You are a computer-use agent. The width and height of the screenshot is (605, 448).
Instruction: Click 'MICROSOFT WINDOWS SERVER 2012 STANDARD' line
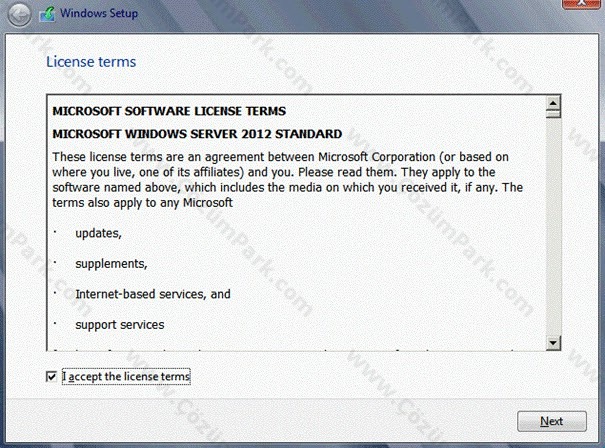(x=197, y=134)
